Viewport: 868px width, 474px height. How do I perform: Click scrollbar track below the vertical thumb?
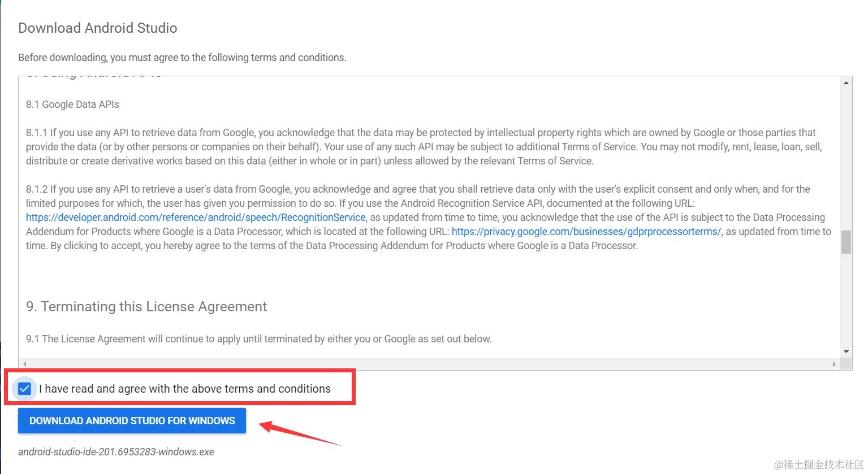pyautogui.click(x=846, y=300)
